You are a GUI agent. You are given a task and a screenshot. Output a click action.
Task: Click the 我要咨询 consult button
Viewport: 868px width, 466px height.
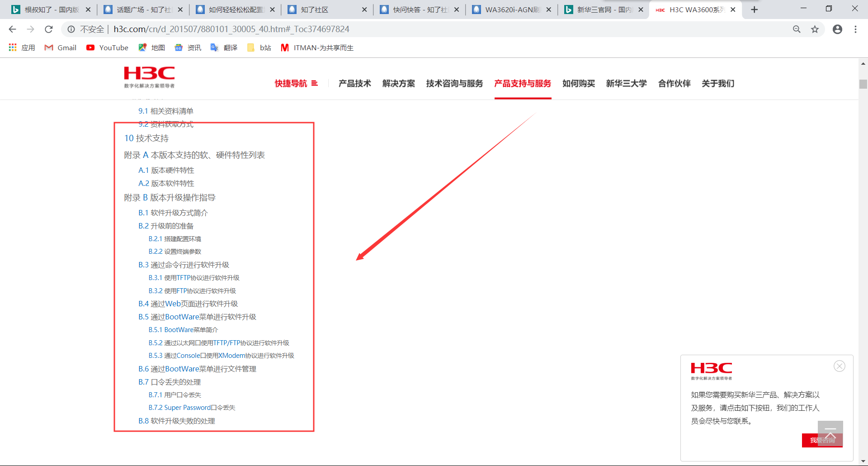pos(822,440)
